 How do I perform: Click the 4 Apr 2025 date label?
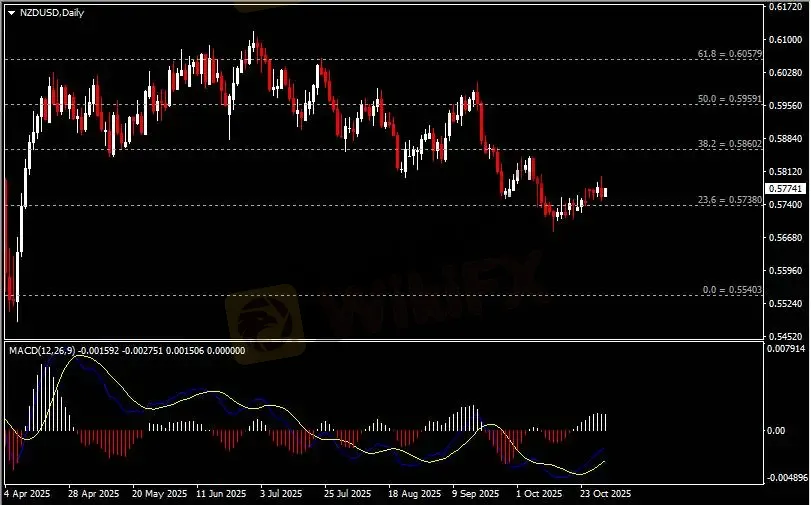click(27, 494)
